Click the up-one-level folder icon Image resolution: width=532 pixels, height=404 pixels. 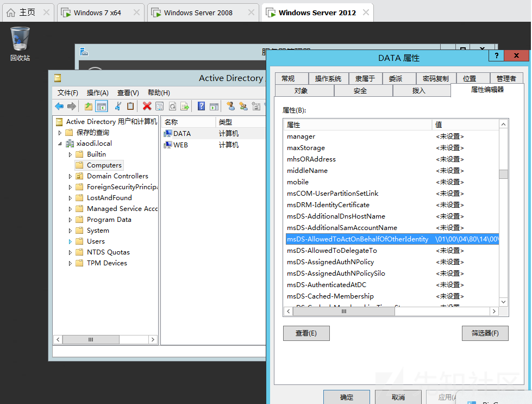click(88, 106)
